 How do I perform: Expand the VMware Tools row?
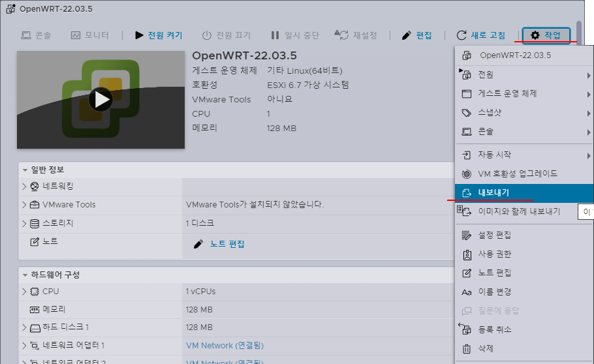coord(24,205)
